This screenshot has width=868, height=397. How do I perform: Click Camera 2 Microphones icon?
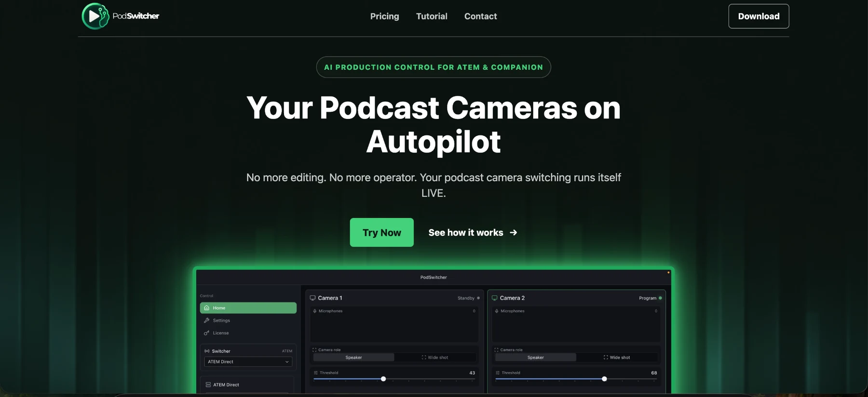[x=497, y=311]
